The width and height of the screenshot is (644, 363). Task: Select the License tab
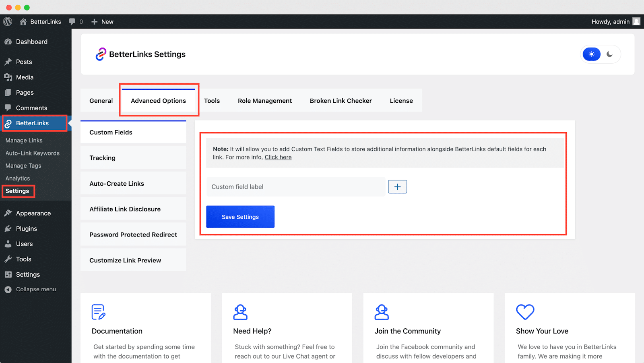click(401, 100)
